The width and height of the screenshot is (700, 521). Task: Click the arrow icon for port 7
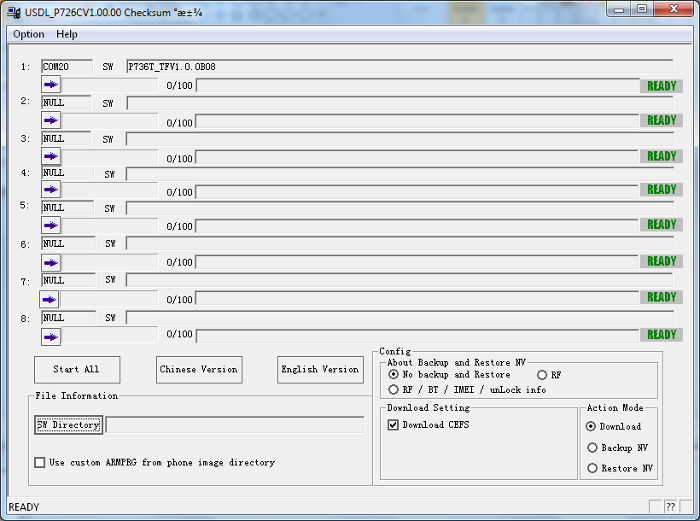pos(50,299)
